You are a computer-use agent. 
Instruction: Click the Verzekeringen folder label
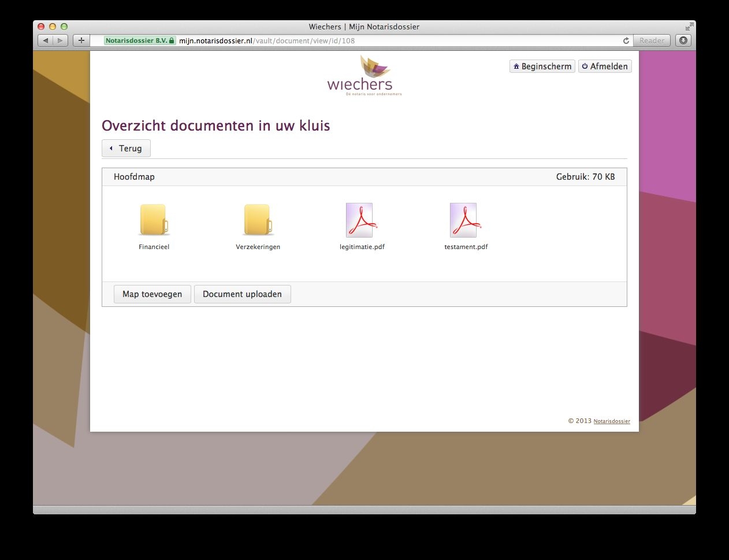click(x=258, y=247)
